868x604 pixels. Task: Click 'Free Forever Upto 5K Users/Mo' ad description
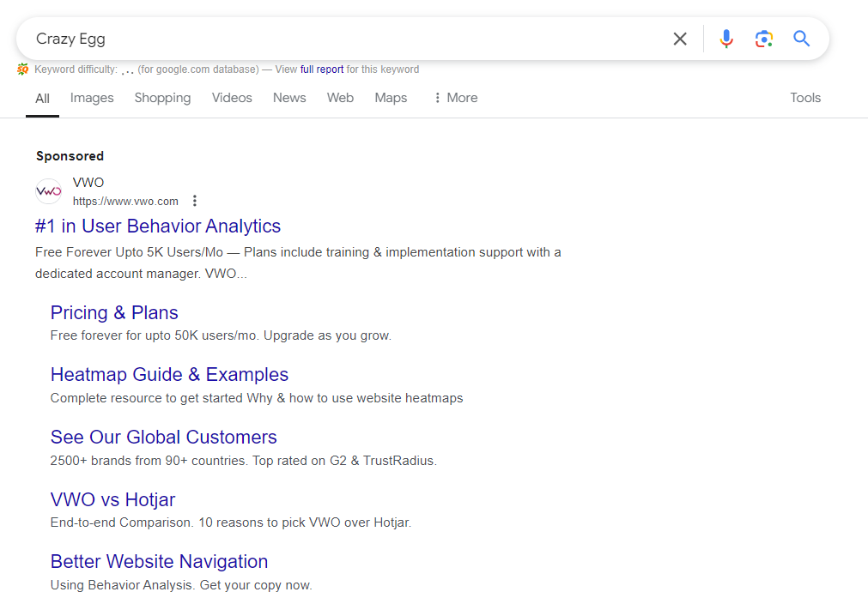coord(298,263)
